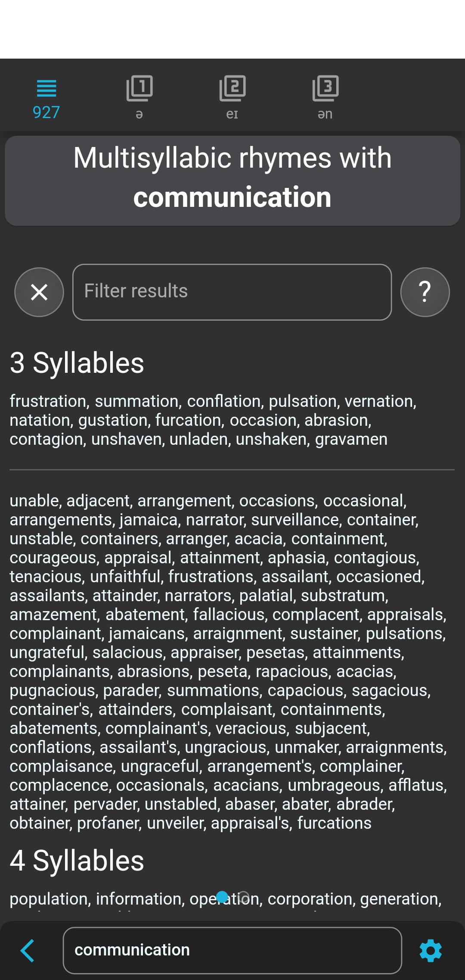Screen dimensions: 465x980
Task: Tap the 3 Syllables heading
Action: [x=77, y=363]
